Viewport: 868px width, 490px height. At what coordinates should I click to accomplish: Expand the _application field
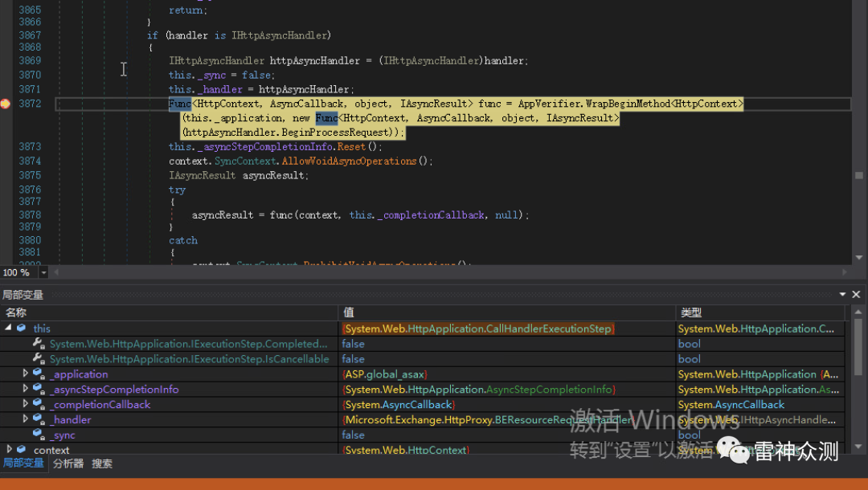25,374
